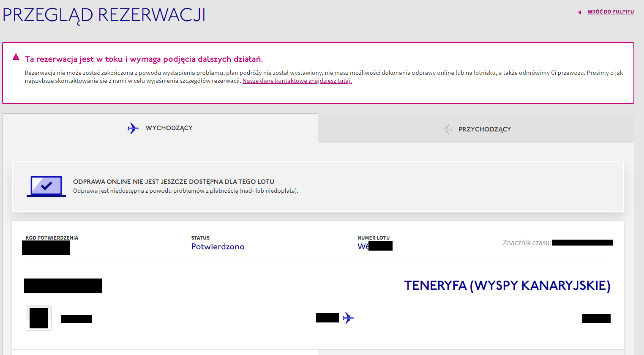Click the STATUS label
This screenshot has width=644, height=355.
[200, 238]
